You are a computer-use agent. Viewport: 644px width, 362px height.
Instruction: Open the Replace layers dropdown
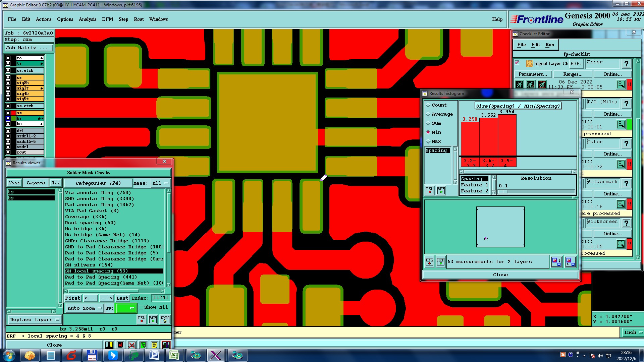point(35,320)
